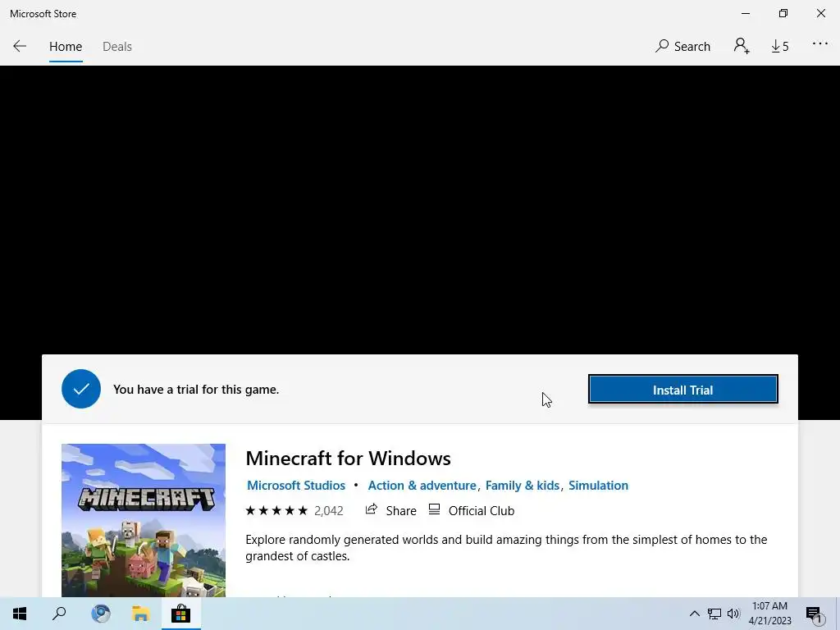The width and height of the screenshot is (840, 630).
Task: Open the See more ellipsis menu
Action: click(820, 44)
